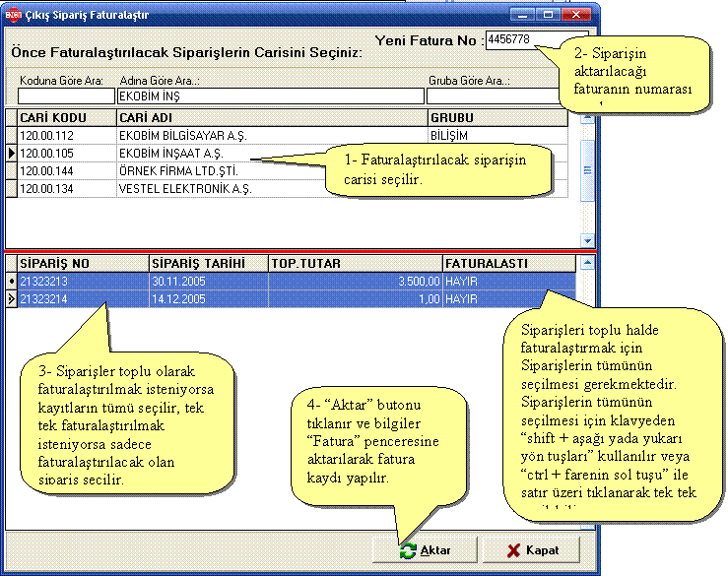Click the SİPARİŞ TARİHİ column header
The height and width of the screenshot is (576, 728).
pyautogui.click(x=209, y=263)
